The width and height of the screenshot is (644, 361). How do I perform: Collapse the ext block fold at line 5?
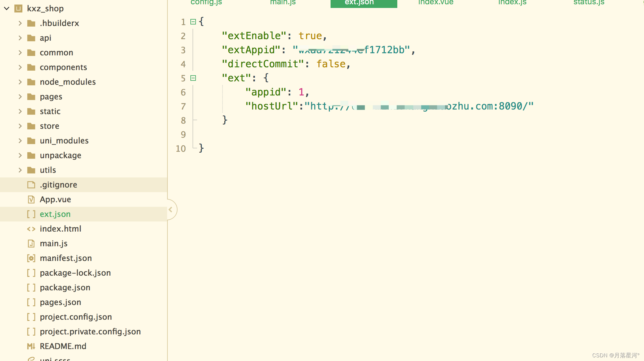pos(193,78)
